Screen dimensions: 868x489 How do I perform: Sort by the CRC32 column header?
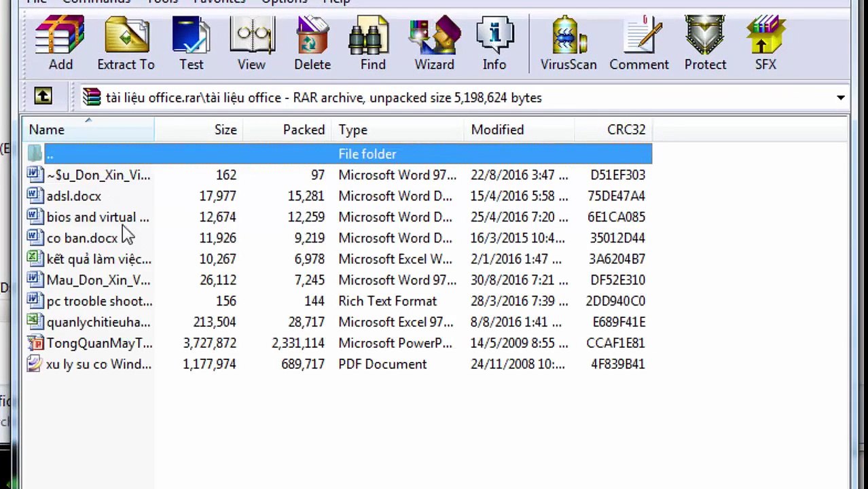click(x=614, y=130)
